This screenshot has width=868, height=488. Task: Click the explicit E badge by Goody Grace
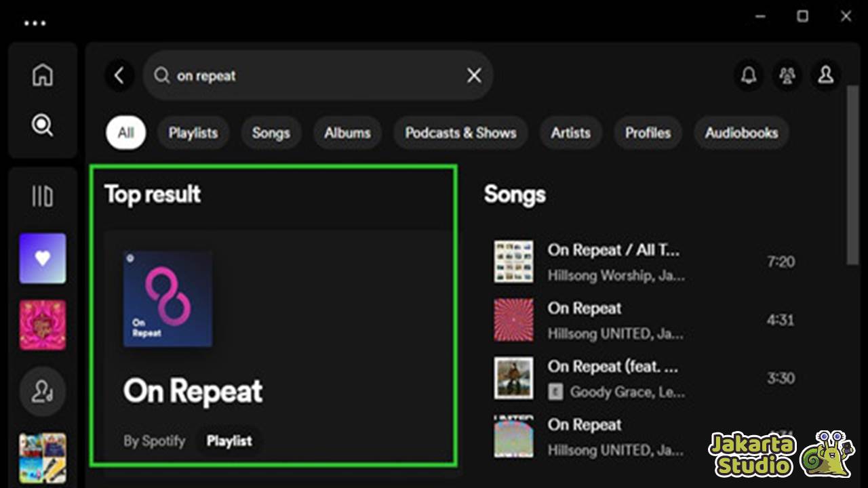coord(556,392)
